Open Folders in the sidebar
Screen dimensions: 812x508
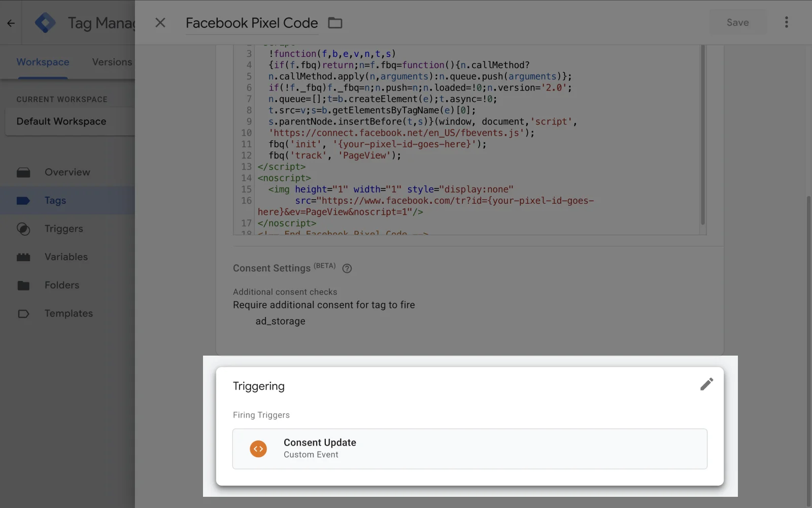[62, 285]
